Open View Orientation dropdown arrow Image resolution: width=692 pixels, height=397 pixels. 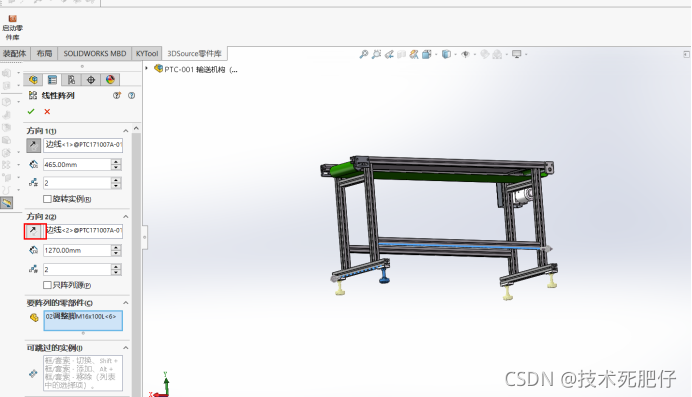click(x=436, y=55)
